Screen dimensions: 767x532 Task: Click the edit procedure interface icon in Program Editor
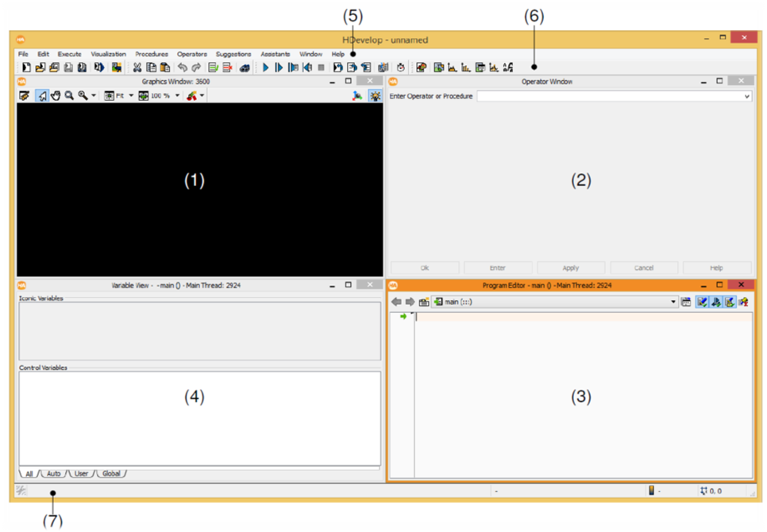[x=424, y=303]
